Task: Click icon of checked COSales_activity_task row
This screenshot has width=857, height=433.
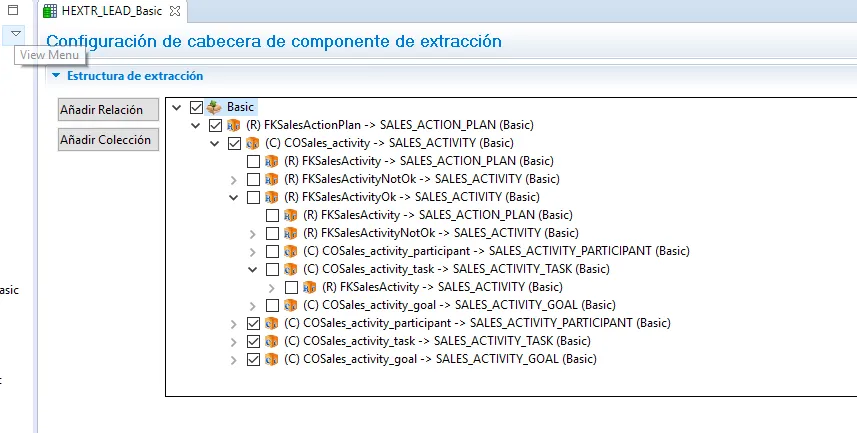Action: 272,341
